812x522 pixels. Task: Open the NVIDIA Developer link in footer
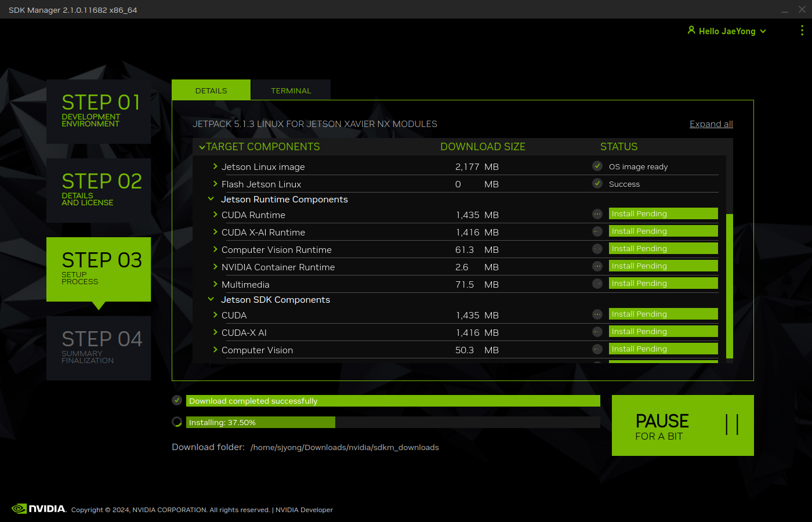[304, 510]
